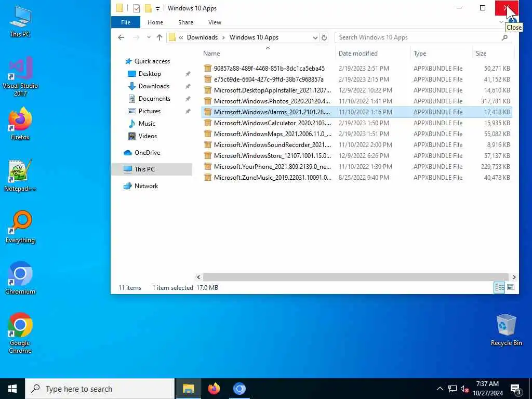Select the Chromium desktop shortcut

(x=20, y=278)
